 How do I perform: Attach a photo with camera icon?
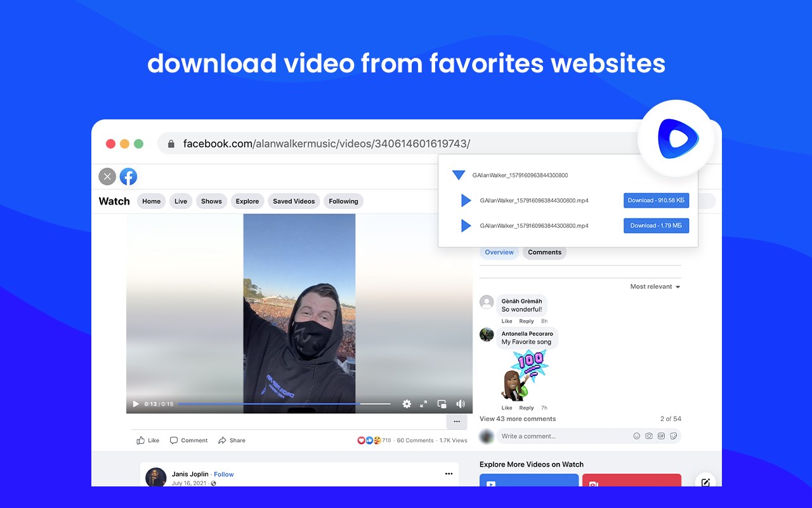649,436
